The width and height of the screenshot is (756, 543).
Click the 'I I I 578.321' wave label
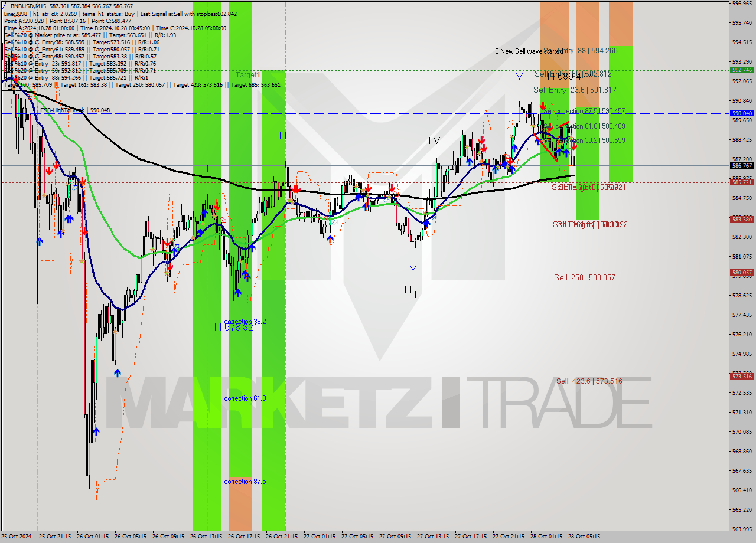click(233, 327)
